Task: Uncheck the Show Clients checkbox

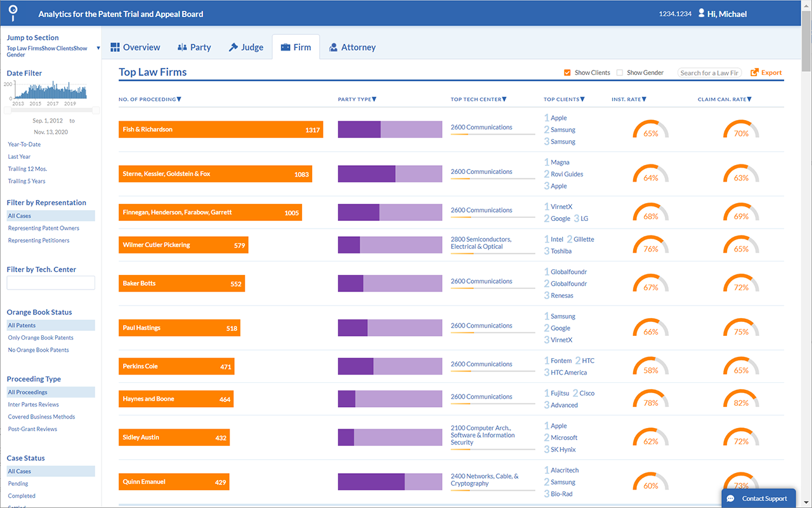Action: click(x=567, y=73)
